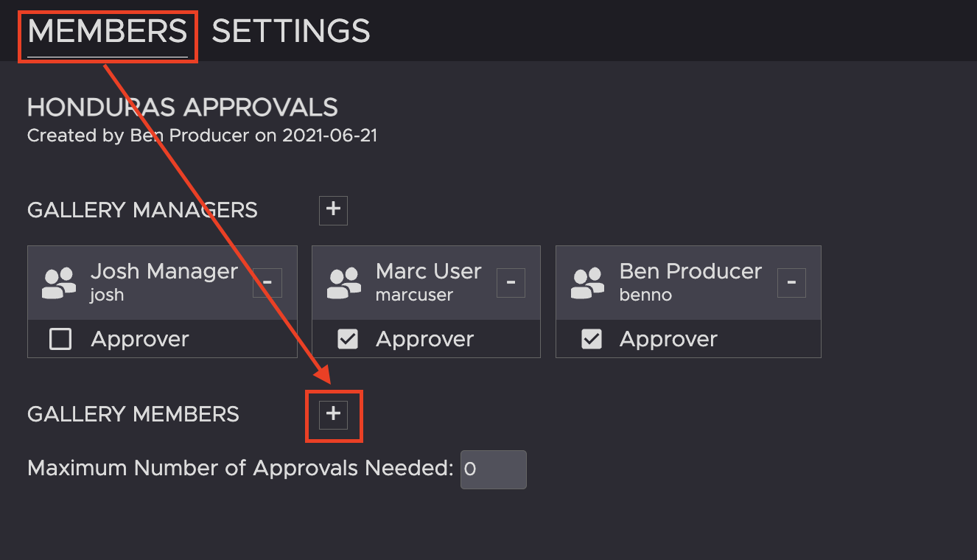The height and width of the screenshot is (560, 977).
Task: Open the Settings tab
Action: 291,32
